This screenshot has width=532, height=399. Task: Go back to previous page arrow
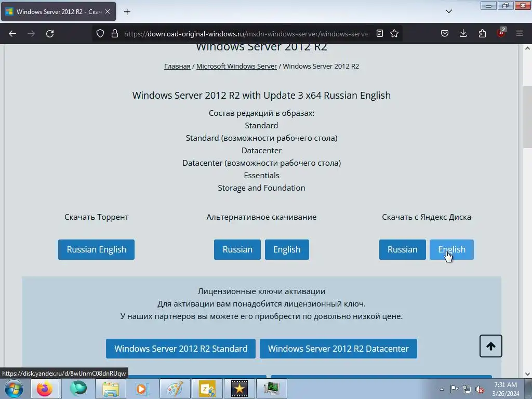(x=12, y=34)
